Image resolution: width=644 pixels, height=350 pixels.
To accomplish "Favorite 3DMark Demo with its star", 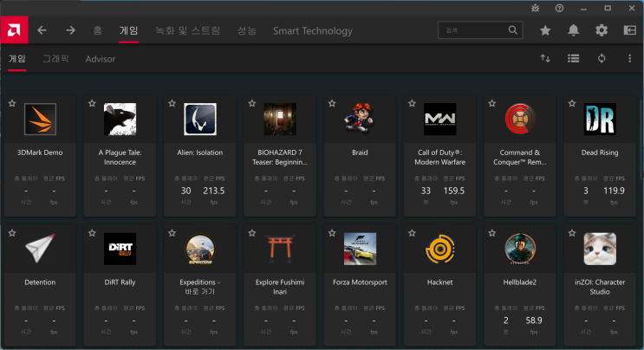I will click(x=12, y=103).
